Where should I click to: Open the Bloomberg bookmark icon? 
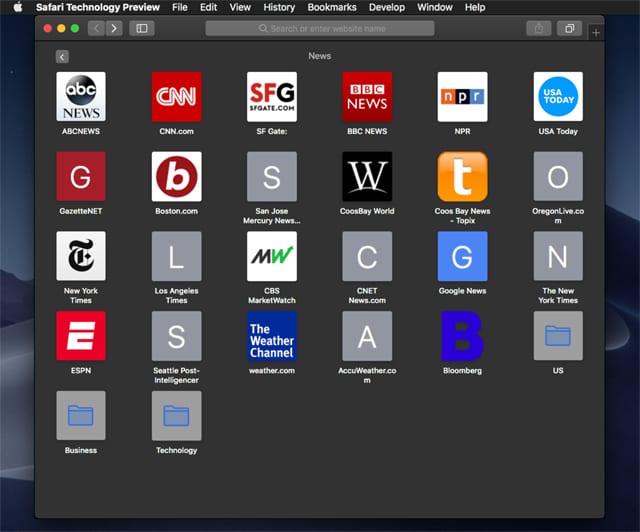point(462,336)
